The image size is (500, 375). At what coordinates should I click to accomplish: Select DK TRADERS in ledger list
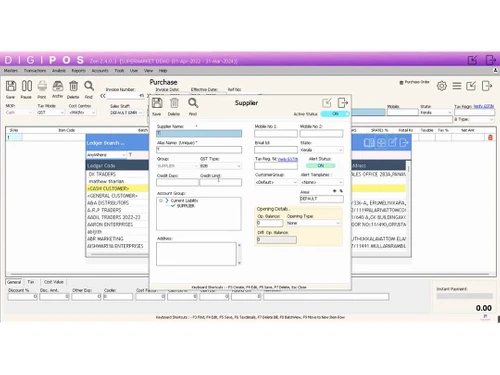102,174
